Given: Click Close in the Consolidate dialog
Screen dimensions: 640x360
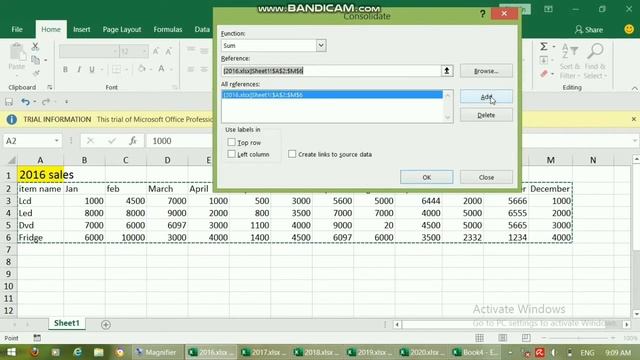Looking at the screenshot, I should (486, 177).
